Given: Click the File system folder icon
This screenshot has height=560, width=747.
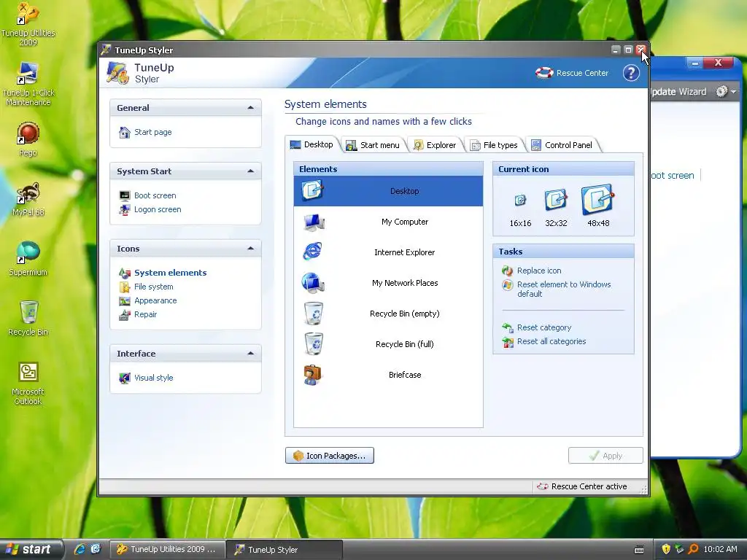Looking at the screenshot, I should click(x=124, y=287).
